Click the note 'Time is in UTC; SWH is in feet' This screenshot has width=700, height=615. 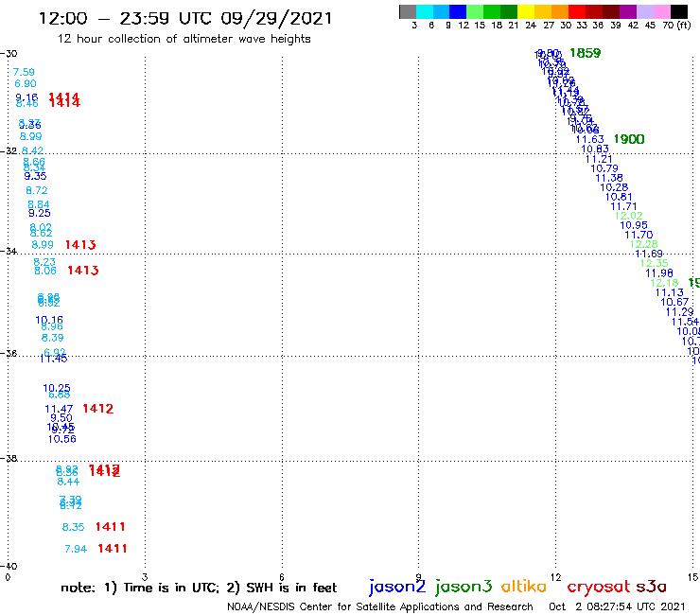(x=199, y=588)
